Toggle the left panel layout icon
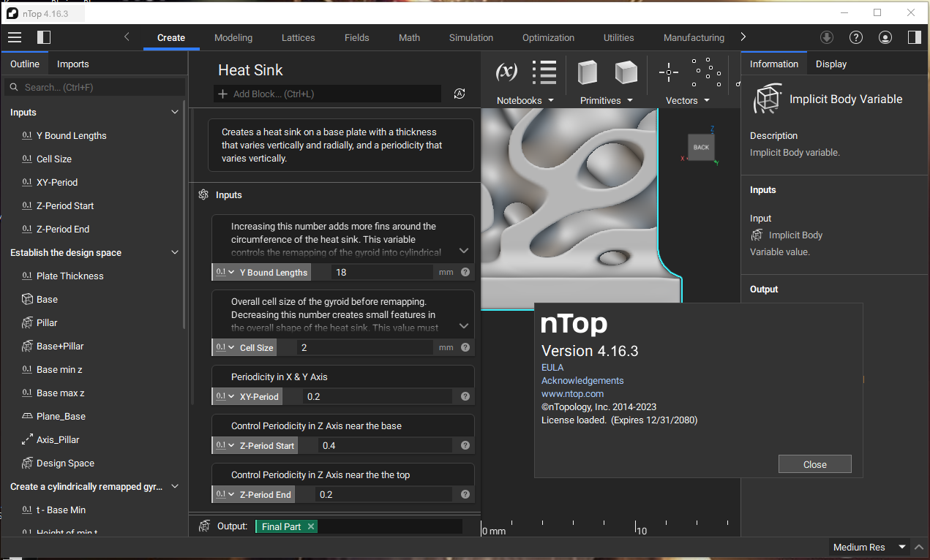Image resolution: width=930 pixels, height=560 pixels. tap(44, 37)
